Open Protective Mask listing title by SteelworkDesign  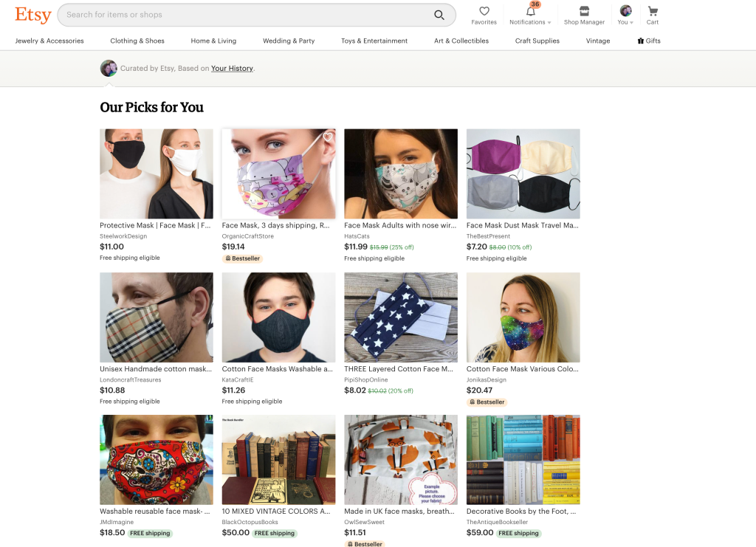(157, 225)
